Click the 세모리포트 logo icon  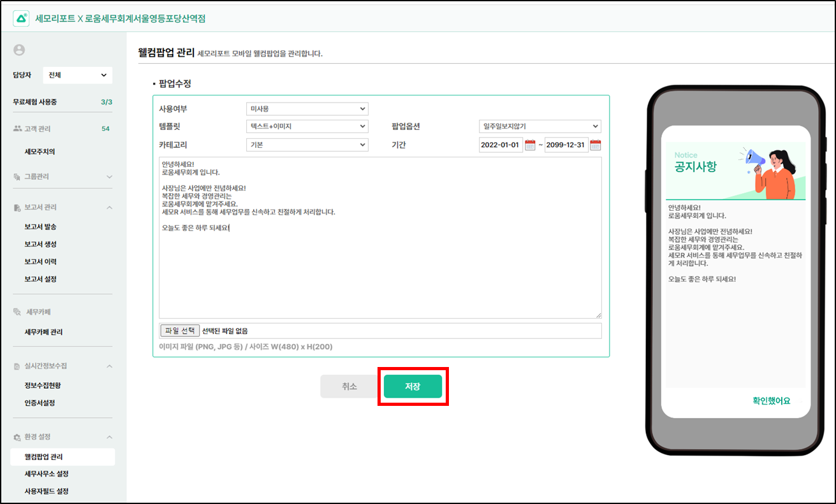click(x=21, y=18)
